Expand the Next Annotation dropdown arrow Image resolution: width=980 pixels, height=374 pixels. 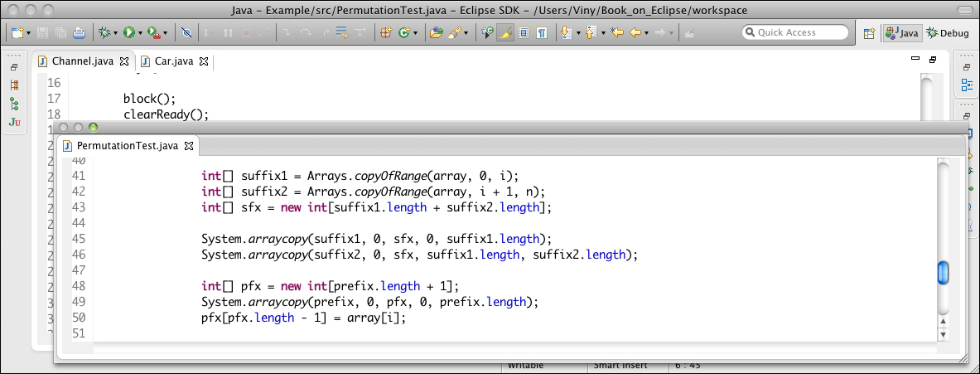click(578, 33)
